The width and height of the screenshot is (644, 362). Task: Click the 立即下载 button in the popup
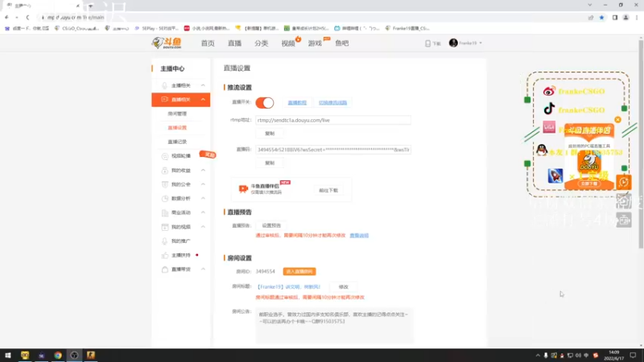589,184
